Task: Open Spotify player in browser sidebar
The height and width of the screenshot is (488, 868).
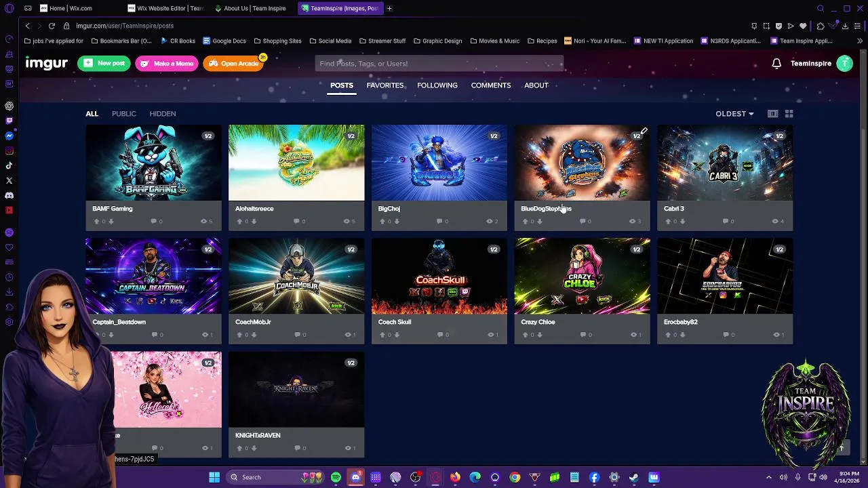Action: click(9, 232)
